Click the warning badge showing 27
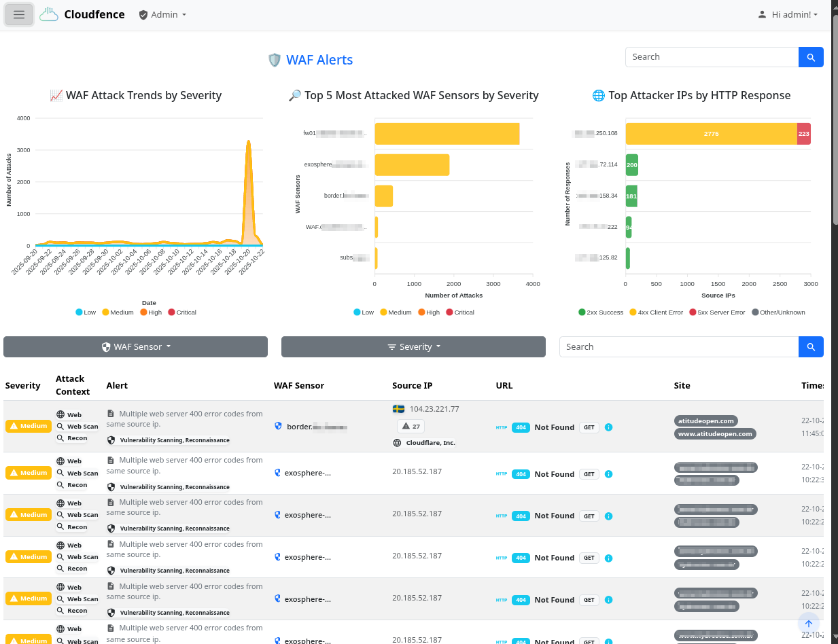The width and height of the screenshot is (838, 644). 411,426
